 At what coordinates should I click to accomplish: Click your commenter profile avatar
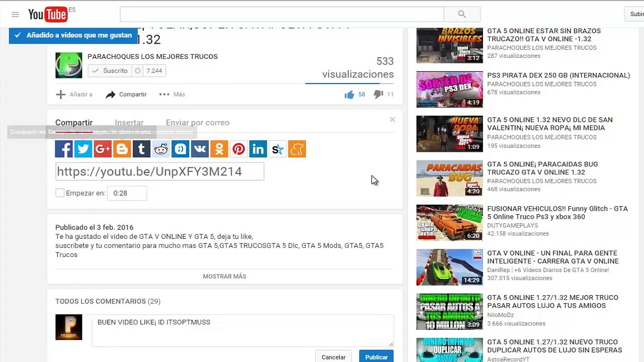(x=68, y=327)
